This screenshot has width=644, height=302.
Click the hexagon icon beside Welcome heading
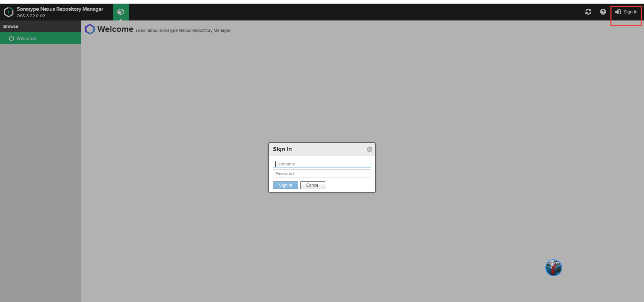90,29
